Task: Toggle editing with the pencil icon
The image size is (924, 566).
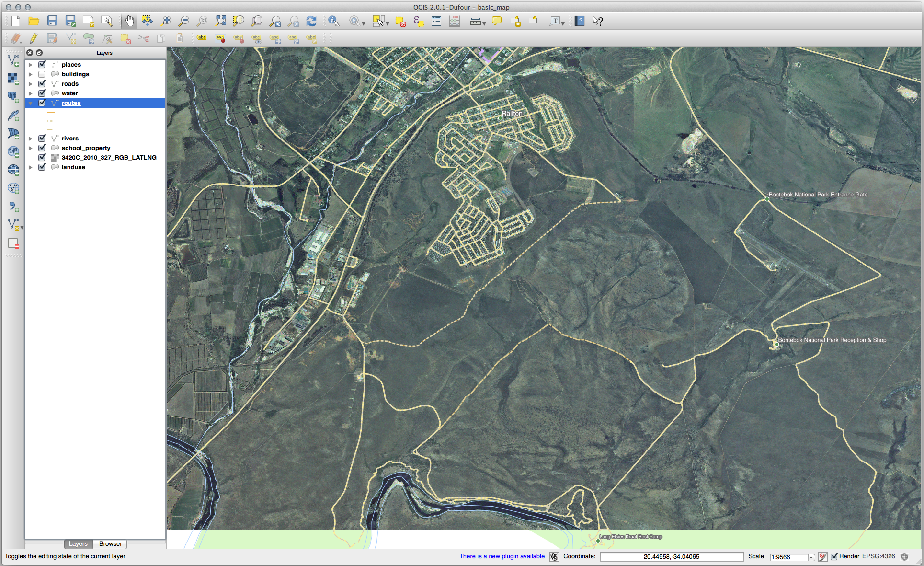Action: (34, 38)
